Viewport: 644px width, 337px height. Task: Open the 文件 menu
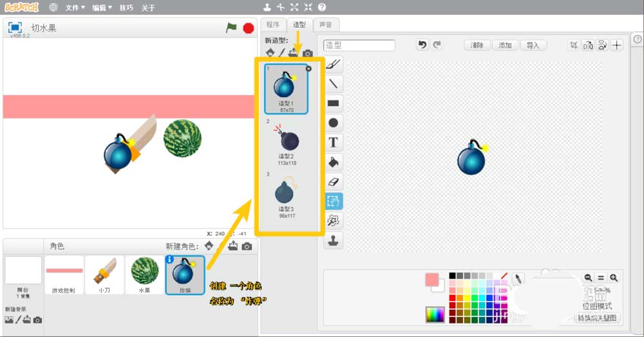click(75, 7)
